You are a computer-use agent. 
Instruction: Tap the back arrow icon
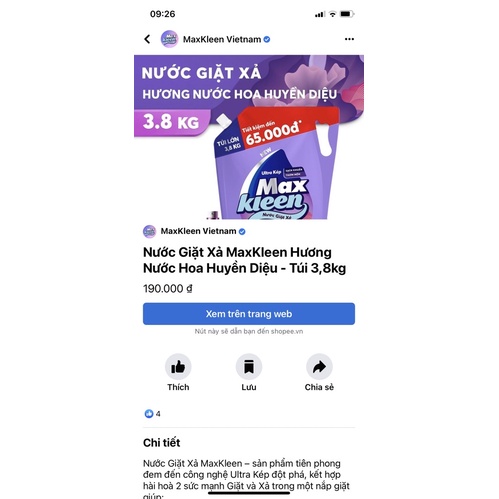(147, 39)
